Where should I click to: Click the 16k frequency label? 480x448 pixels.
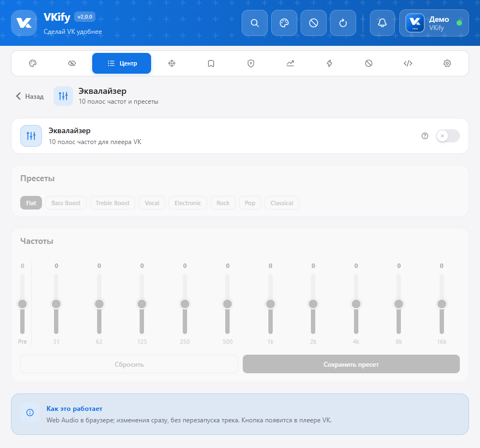442,342
